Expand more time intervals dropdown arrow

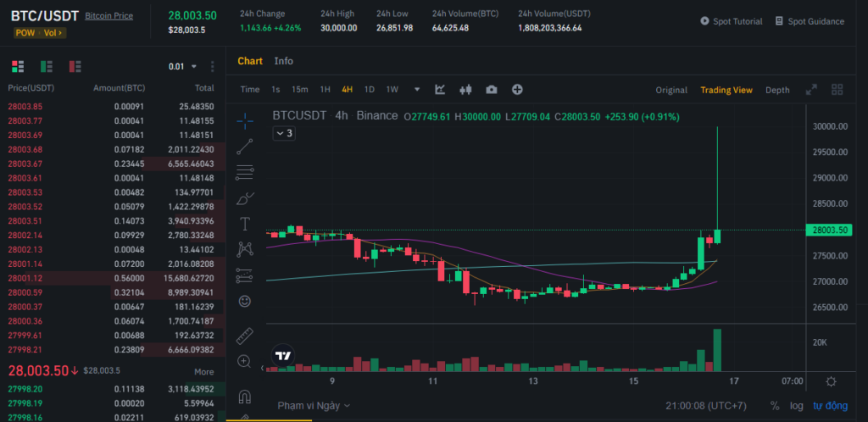click(x=417, y=90)
